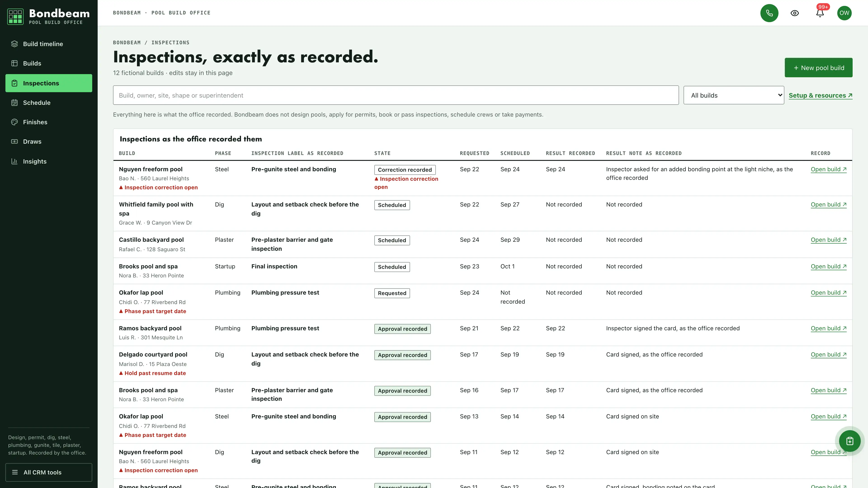This screenshot has width=868, height=488.
Task: Go to Schedule menu item
Action: (49, 103)
